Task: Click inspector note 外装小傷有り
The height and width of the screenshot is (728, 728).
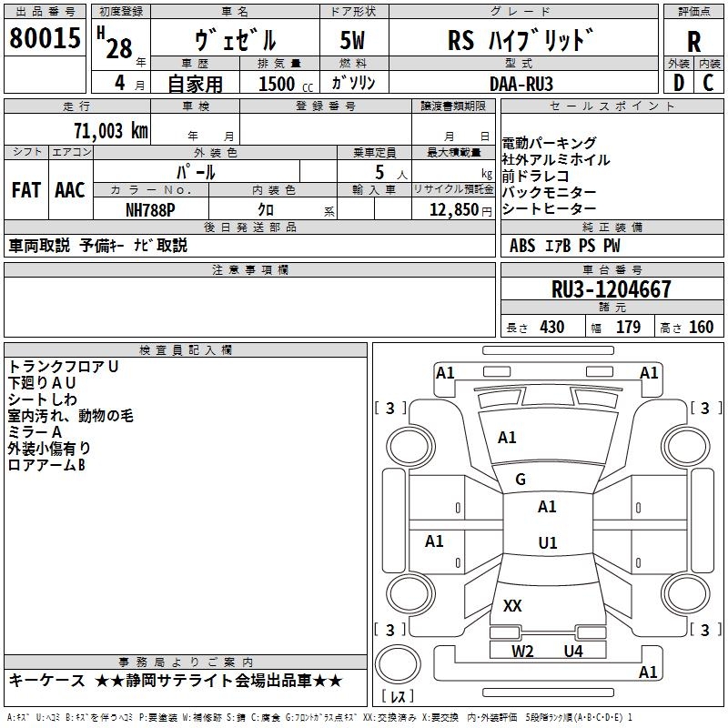Action: [49, 449]
